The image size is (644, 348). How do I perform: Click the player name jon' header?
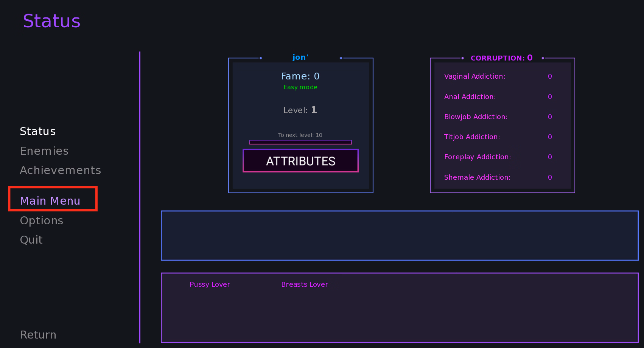click(300, 57)
